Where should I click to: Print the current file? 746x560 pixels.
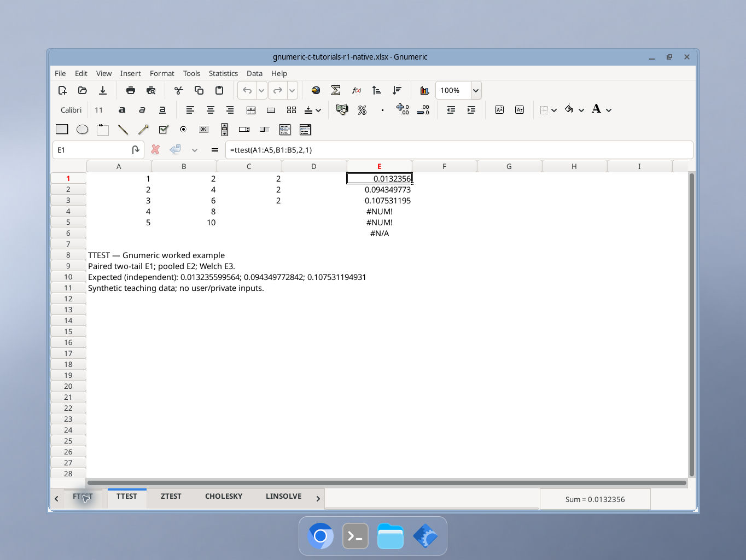131,90
